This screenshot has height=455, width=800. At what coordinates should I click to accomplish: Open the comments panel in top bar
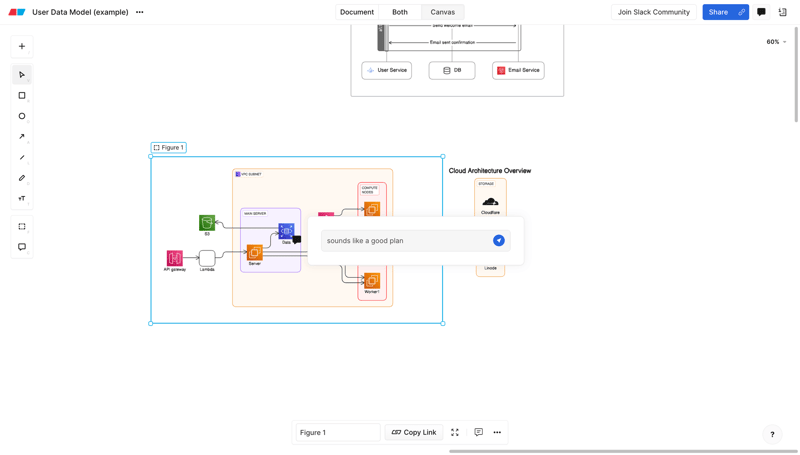coord(762,12)
